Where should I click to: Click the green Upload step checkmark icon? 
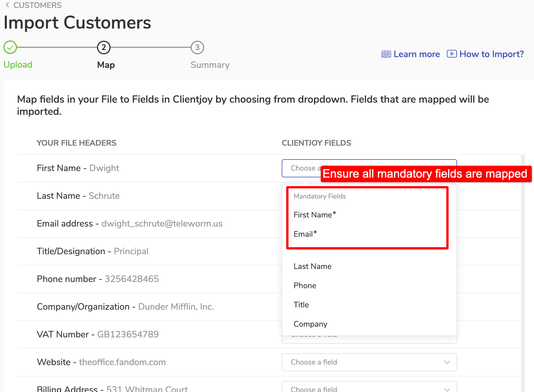(10, 48)
